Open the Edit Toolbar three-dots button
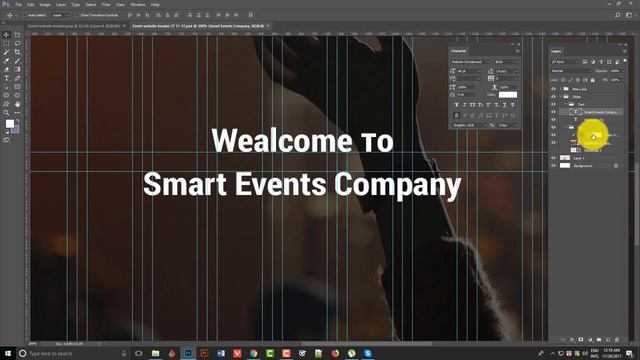Image resolution: width=640 pixels, height=360 pixels. 17,113
